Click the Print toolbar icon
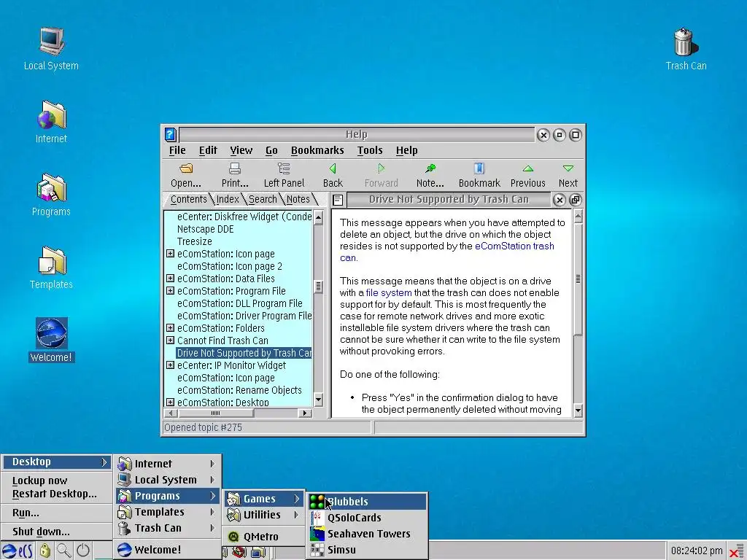 (x=235, y=168)
